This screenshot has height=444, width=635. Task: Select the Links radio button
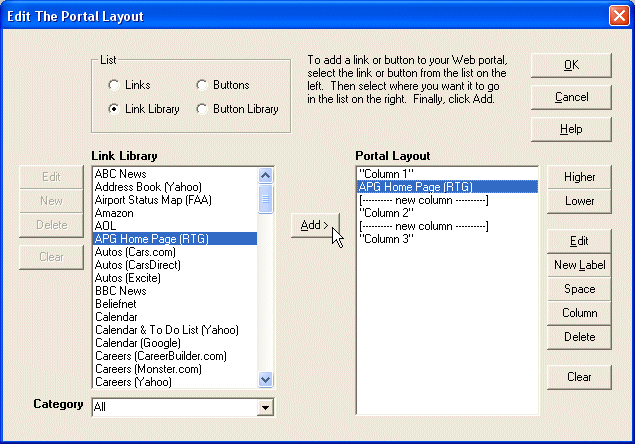114,86
